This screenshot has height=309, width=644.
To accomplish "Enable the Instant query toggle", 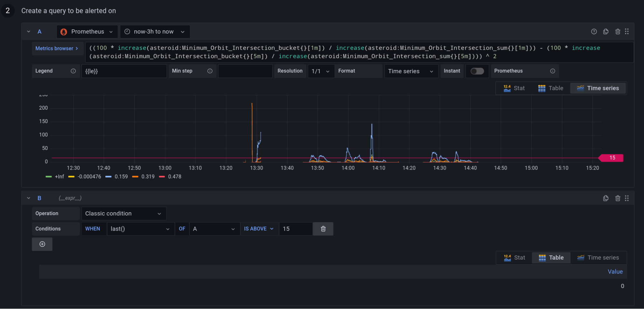I will tap(477, 71).
